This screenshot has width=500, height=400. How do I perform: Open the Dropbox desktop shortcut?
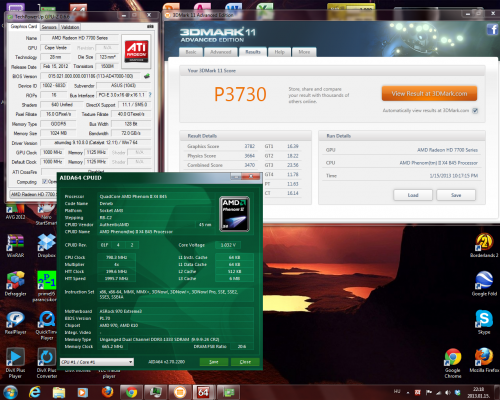coord(46,246)
